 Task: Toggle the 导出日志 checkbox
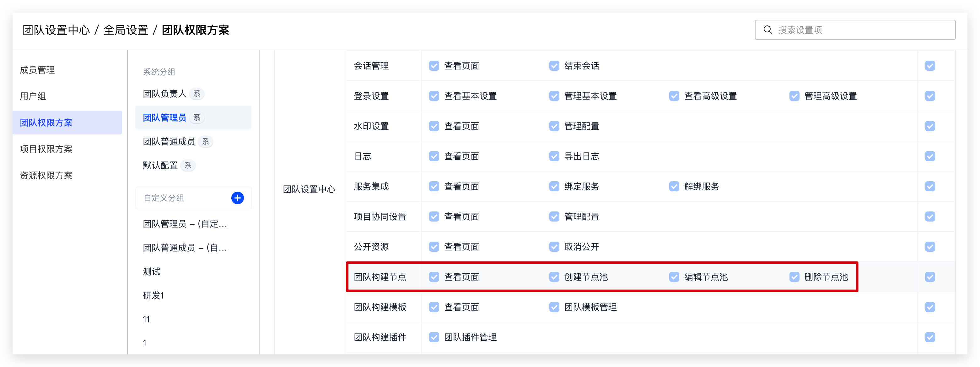click(x=554, y=156)
